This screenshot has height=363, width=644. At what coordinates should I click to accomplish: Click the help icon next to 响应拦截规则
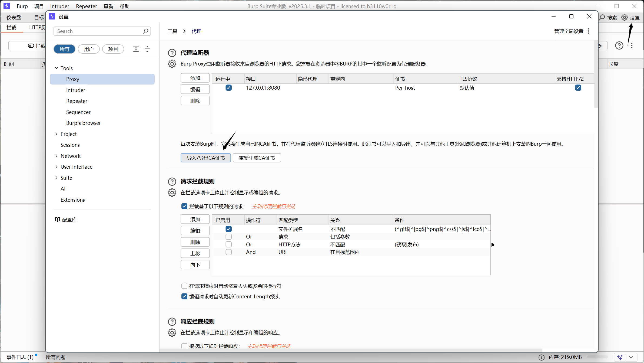[x=172, y=322]
